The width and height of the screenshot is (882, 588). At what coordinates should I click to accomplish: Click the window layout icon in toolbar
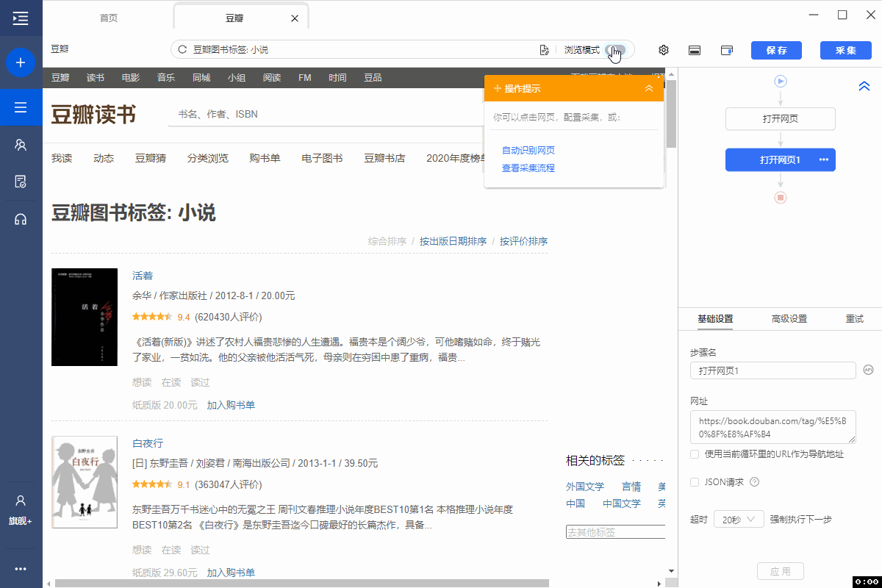point(727,50)
